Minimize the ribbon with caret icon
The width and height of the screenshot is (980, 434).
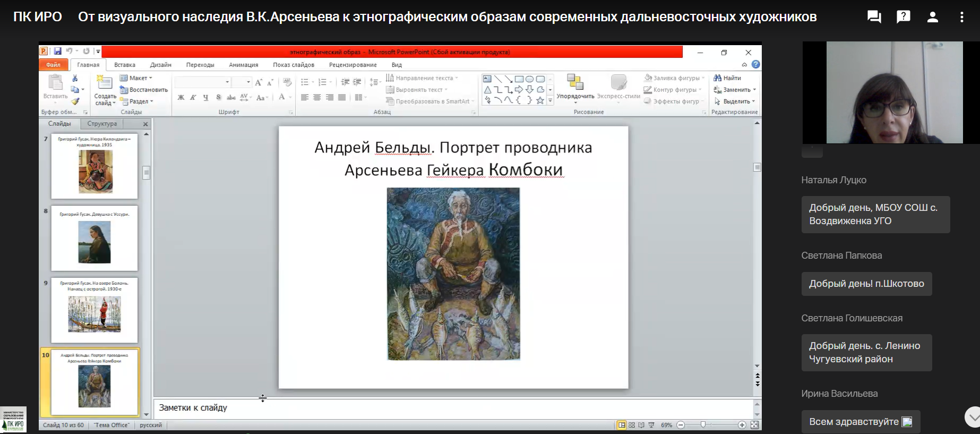tap(744, 65)
